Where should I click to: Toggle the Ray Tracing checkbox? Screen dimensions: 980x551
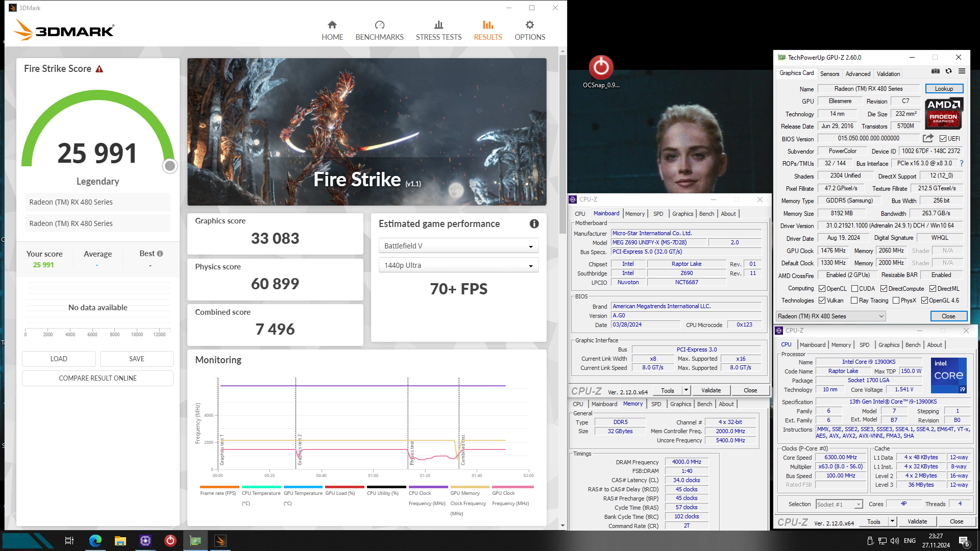tap(854, 300)
